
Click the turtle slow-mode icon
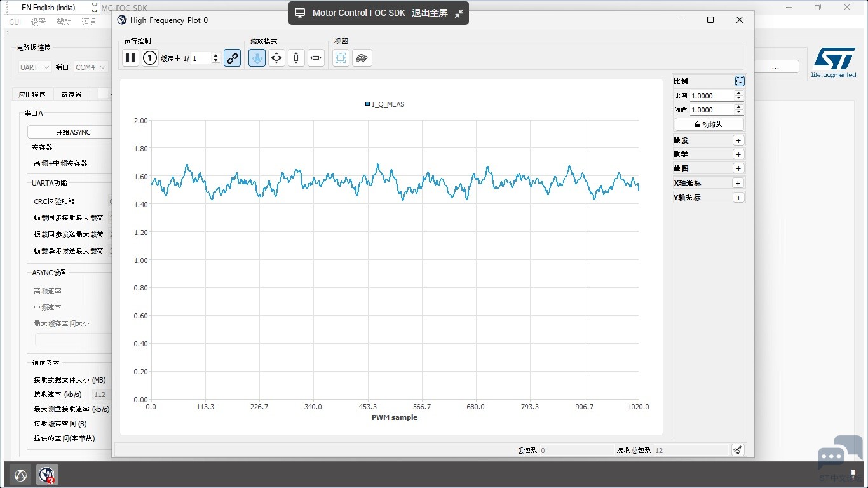[x=362, y=58]
